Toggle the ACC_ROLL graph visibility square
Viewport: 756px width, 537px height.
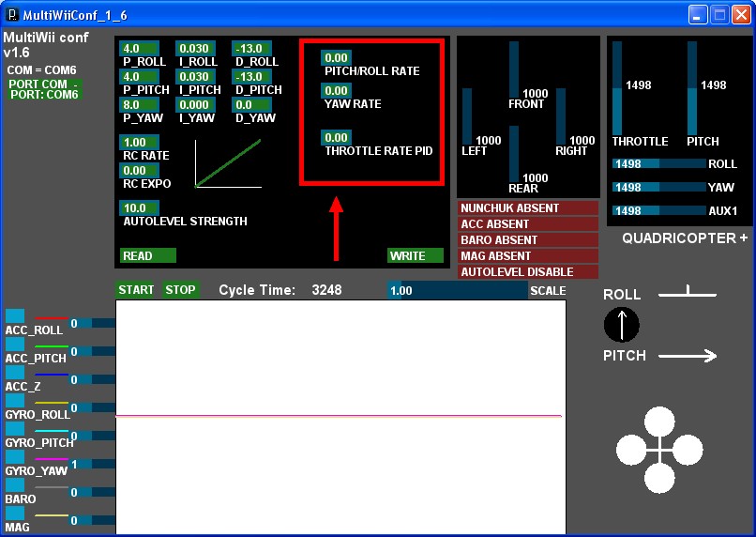(15, 316)
